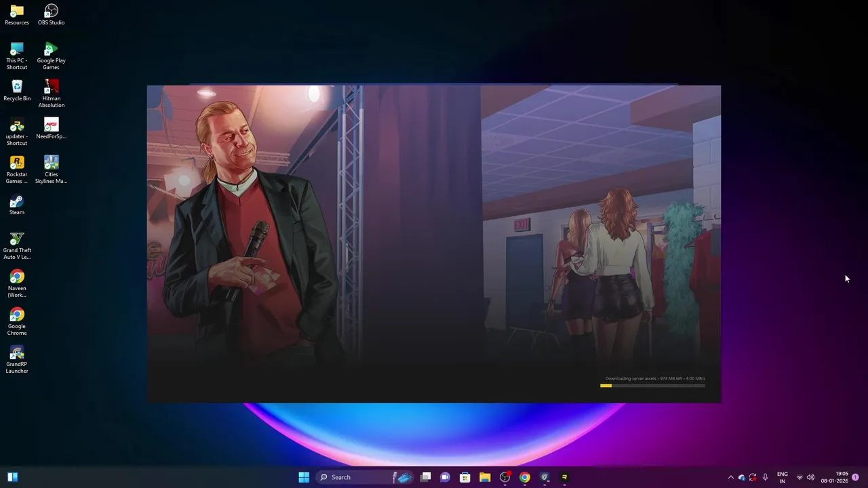Image resolution: width=868 pixels, height=488 pixels.
Task: Select the NeedForSp... desktop icon
Action: [x=51, y=128]
